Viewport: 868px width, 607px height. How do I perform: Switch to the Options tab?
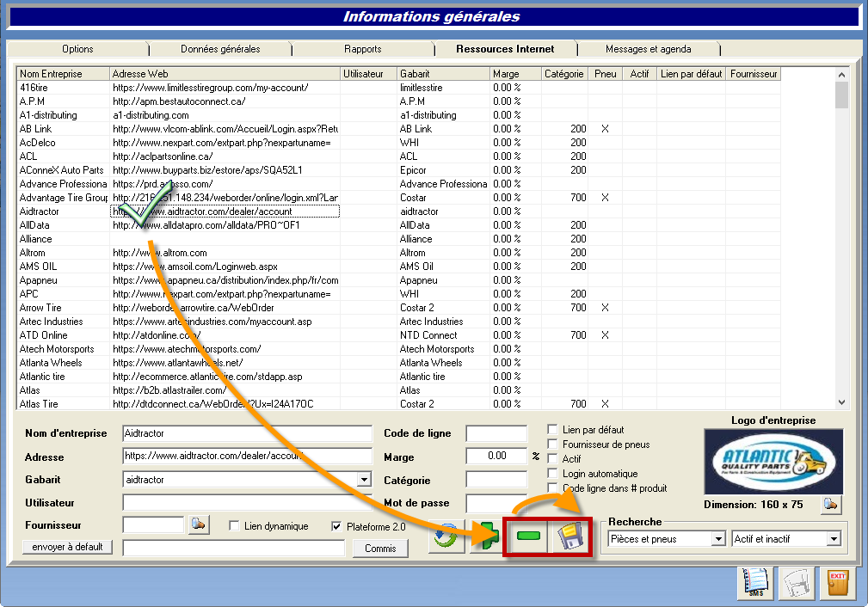click(x=77, y=49)
